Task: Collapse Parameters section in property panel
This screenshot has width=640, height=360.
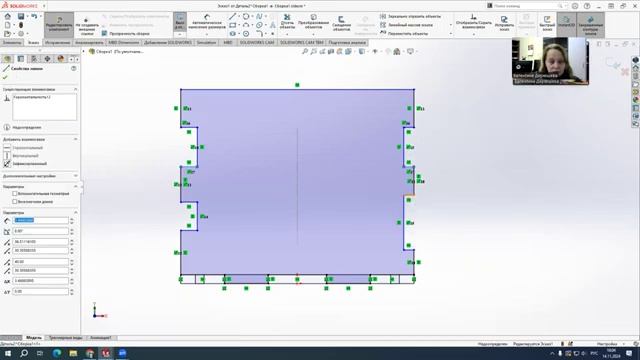Action: click(x=76, y=213)
